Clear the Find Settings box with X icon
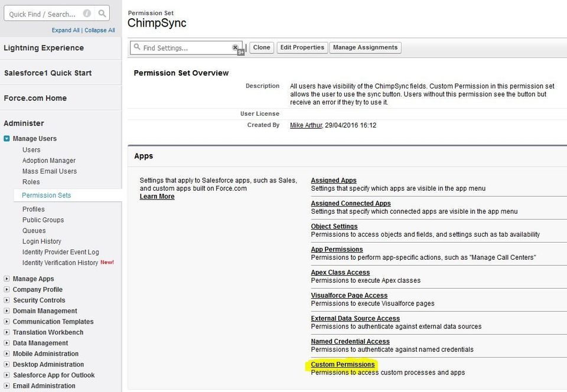 235,47
